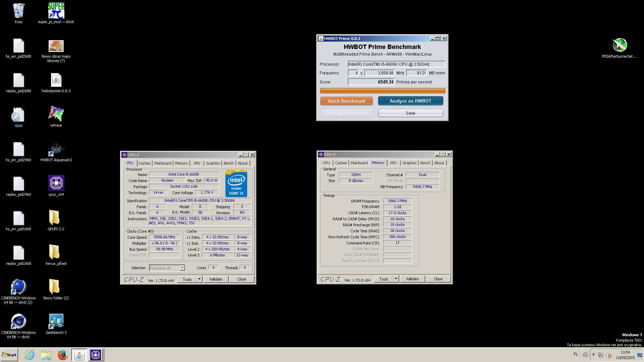Click NB Frequency value 5498.7 MHz
Image resolution: width=644 pixels, height=362 pixels.
(x=423, y=187)
